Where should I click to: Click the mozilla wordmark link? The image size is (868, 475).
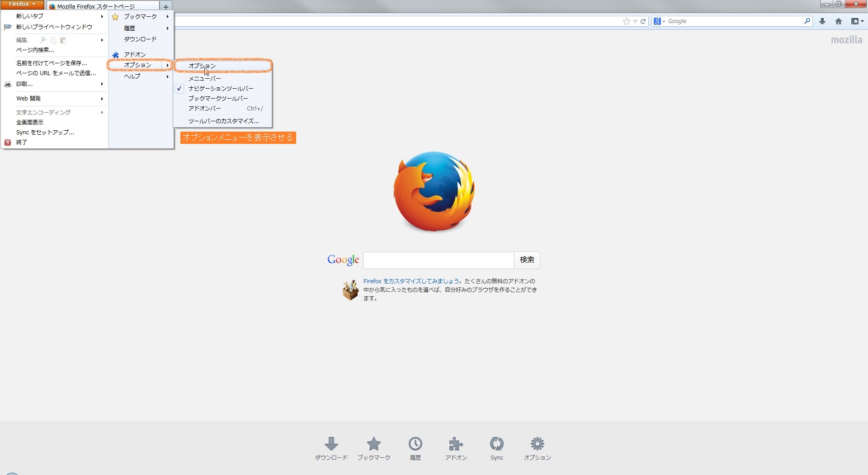847,40
